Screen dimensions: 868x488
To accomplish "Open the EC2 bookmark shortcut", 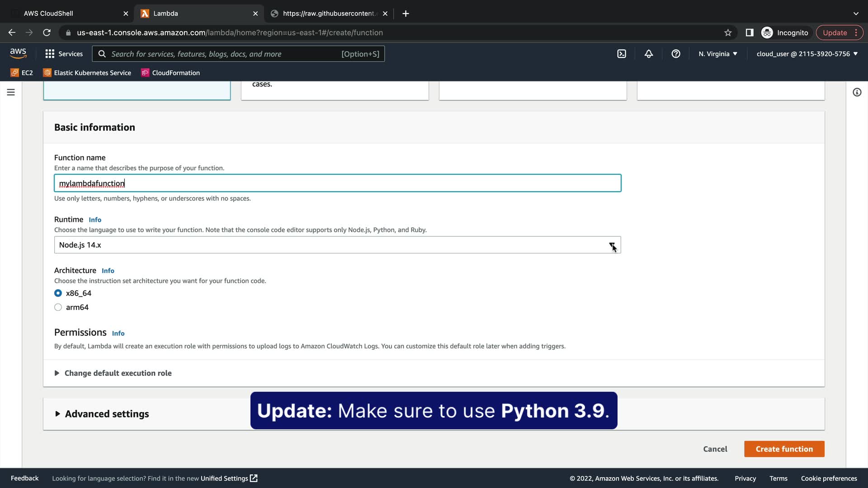I will tap(22, 73).
